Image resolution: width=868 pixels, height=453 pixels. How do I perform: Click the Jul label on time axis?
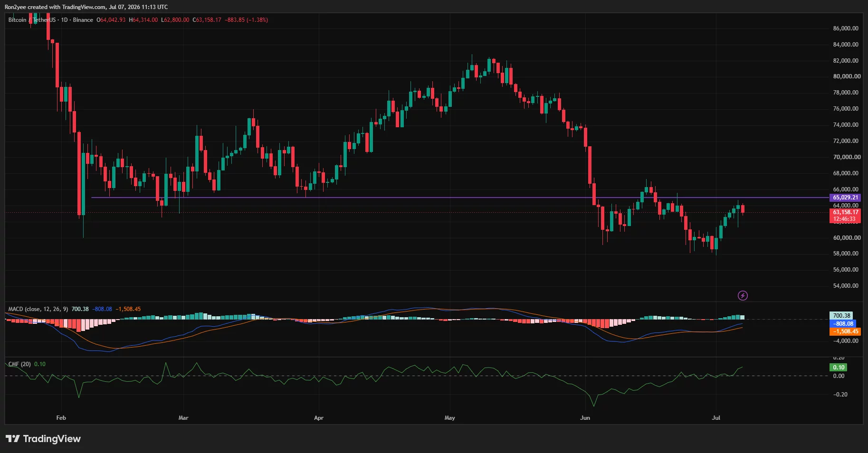point(716,418)
